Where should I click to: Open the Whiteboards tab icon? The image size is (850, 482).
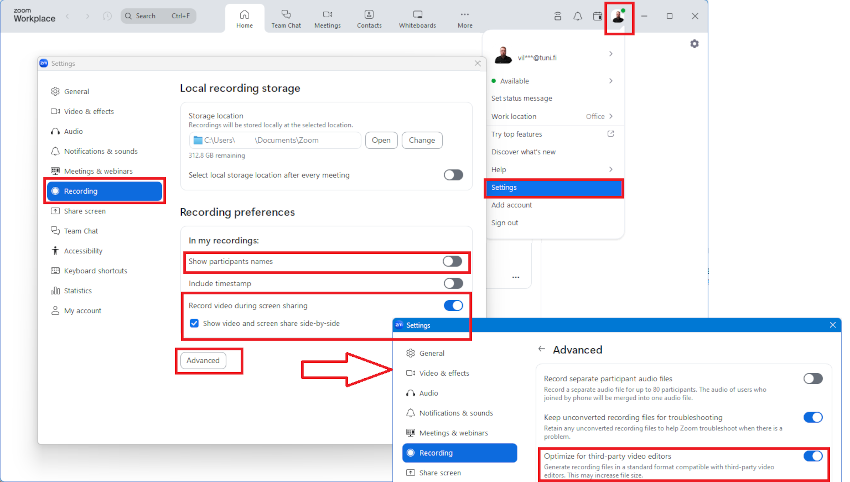pos(417,16)
